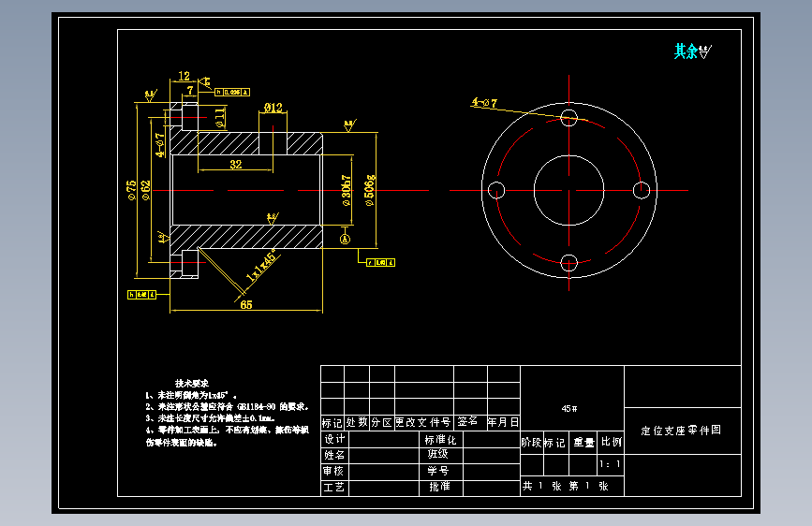Select the 65 overall length dimension
Screen dimensions: 812x526
pos(246,304)
